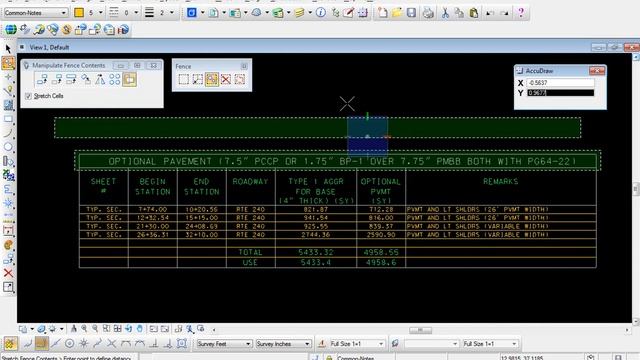
Task: Click the OPTIONAL PAVEMENT table title text
Action: [x=342, y=161]
